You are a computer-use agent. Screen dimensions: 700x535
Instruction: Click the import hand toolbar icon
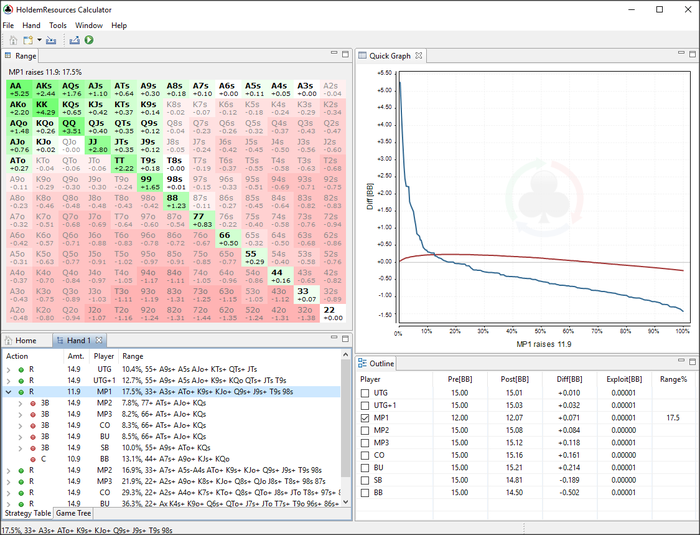51,40
